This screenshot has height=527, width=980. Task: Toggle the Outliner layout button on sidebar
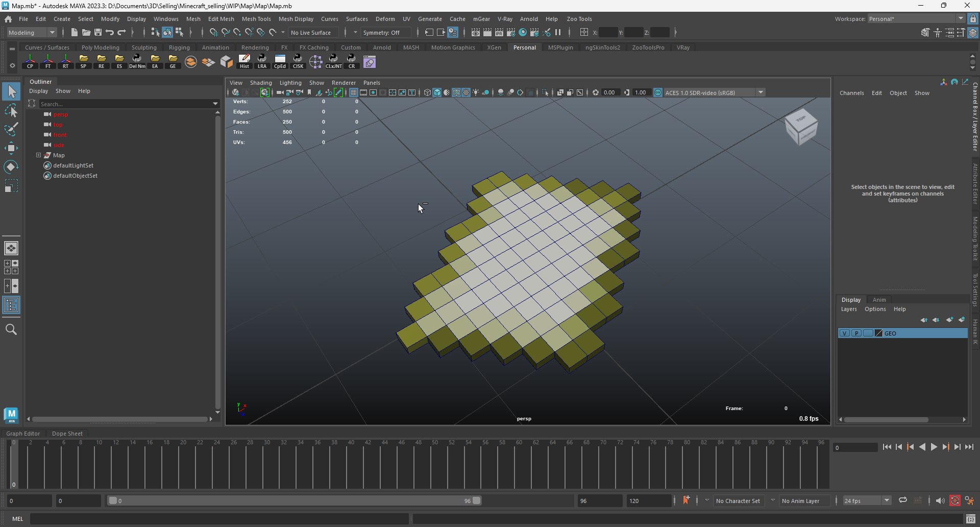tap(11, 305)
